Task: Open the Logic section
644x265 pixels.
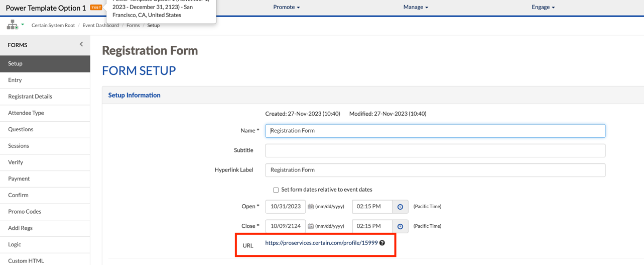Action: click(x=45, y=244)
